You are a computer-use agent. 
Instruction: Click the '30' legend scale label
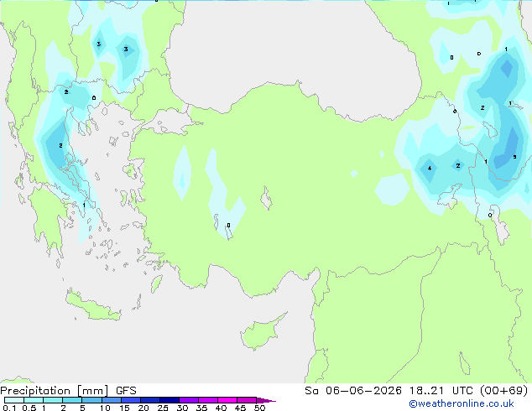pos(182,408)
